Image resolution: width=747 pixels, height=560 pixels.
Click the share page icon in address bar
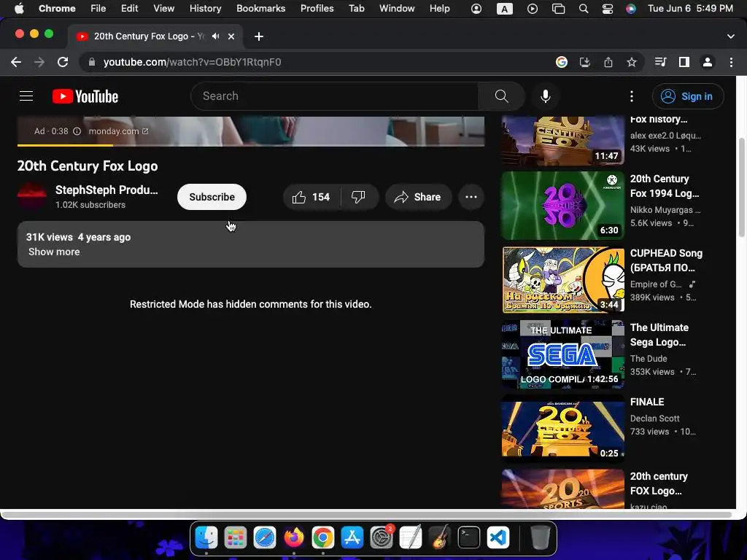point(608,62)
